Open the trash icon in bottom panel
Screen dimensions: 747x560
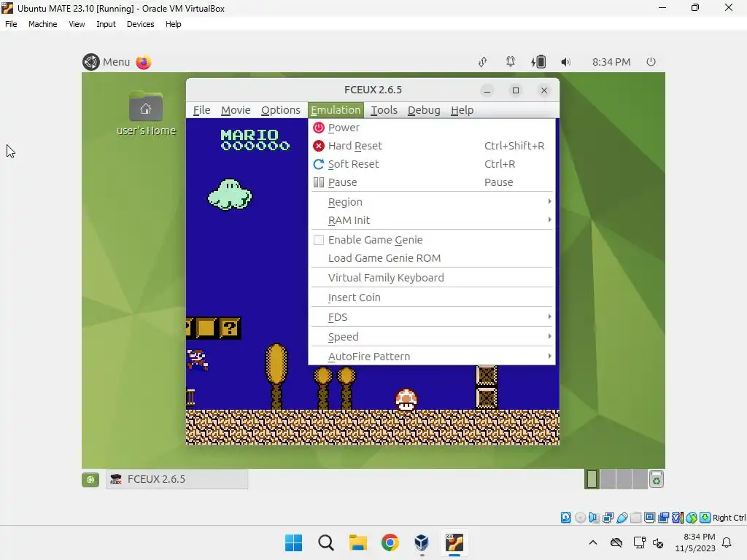tap(657, 480)
